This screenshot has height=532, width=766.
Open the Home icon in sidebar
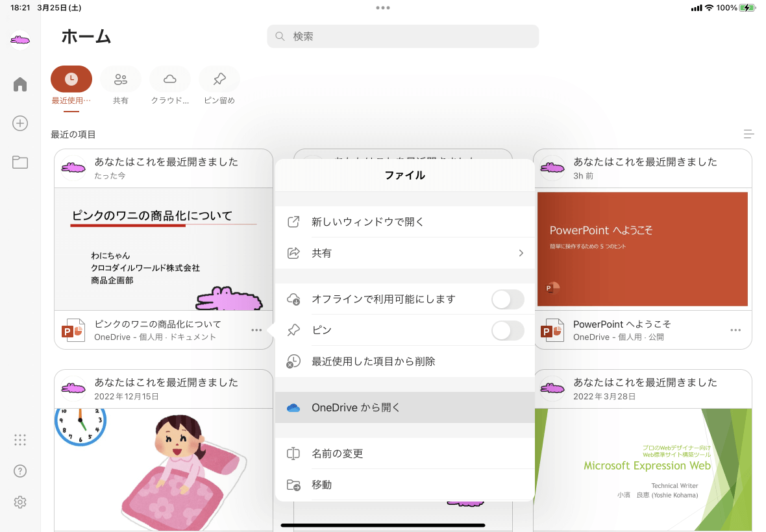tap(20, 84)
